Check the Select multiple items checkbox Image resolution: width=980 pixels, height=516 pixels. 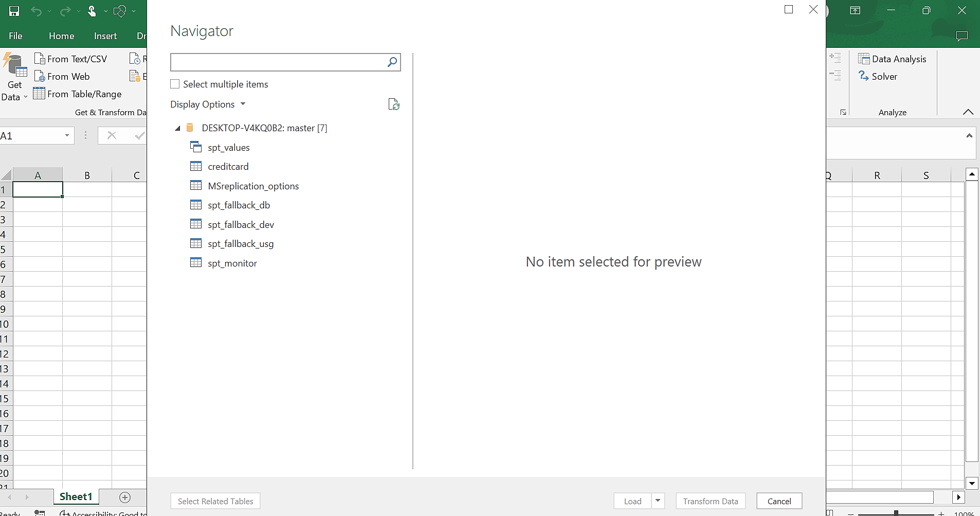coord(175,84)
